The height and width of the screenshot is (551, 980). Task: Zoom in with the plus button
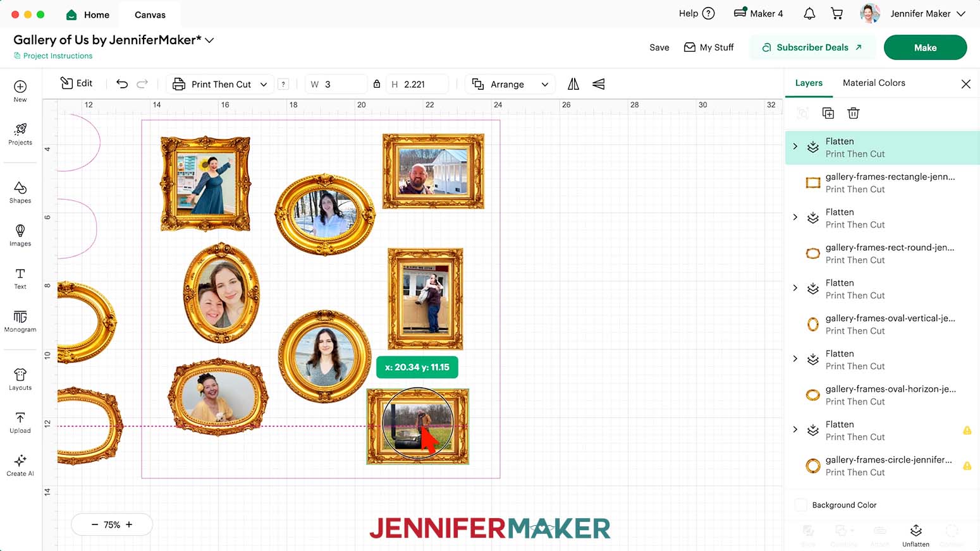tap(129, 524)
